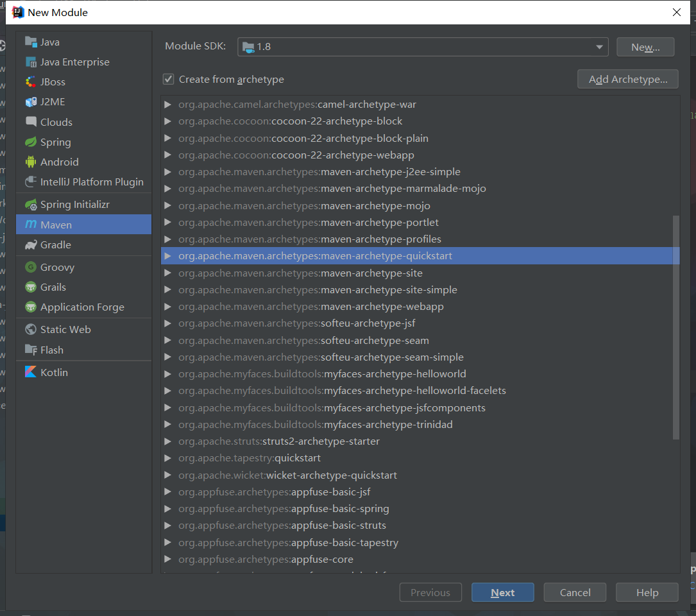The height and width of the screenshot is (616, 696).
Task: Select maven-archetype-marmalade-mojo archetype
Action: (x=420, y=188)
